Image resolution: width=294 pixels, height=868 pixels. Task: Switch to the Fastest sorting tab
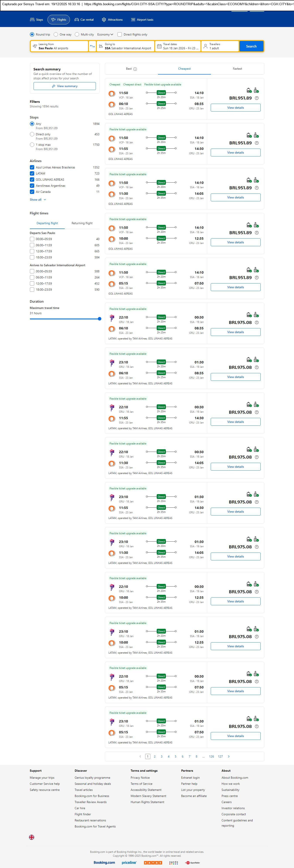(x=237, y=69)
